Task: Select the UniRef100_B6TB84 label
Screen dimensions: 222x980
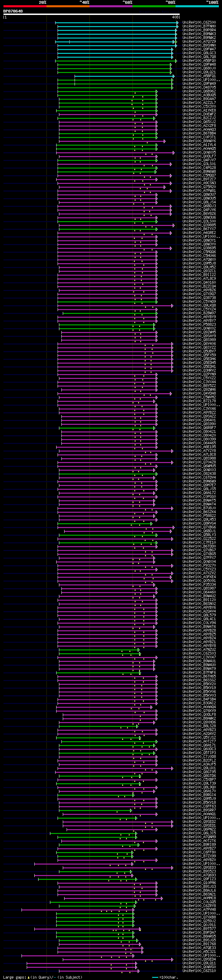Action: point(199,133)
